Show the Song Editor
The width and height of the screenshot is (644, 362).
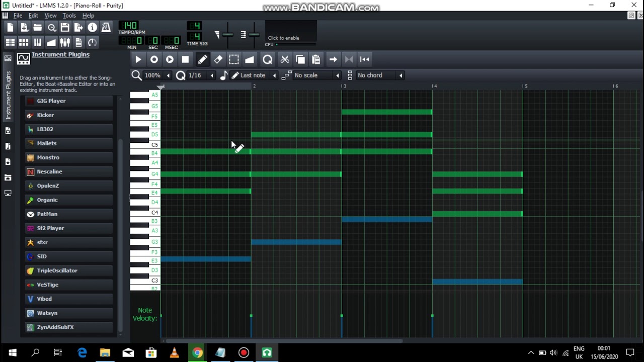pos(10,42)
